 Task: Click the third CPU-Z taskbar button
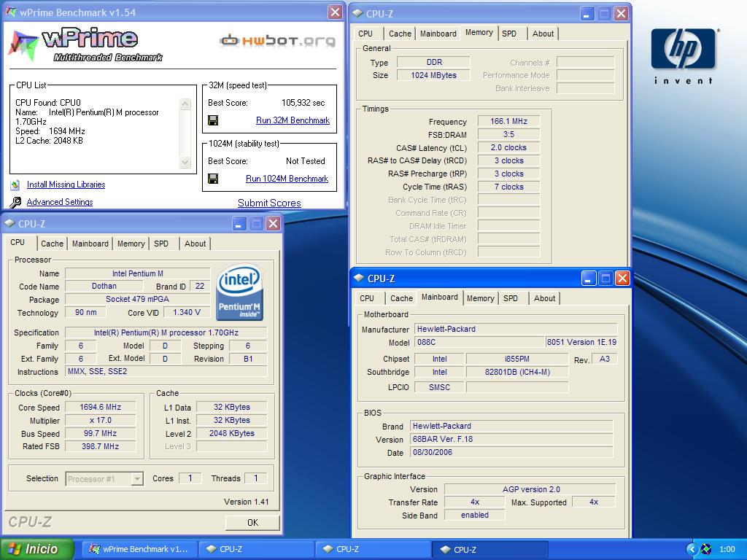click(x=489, y=549)
